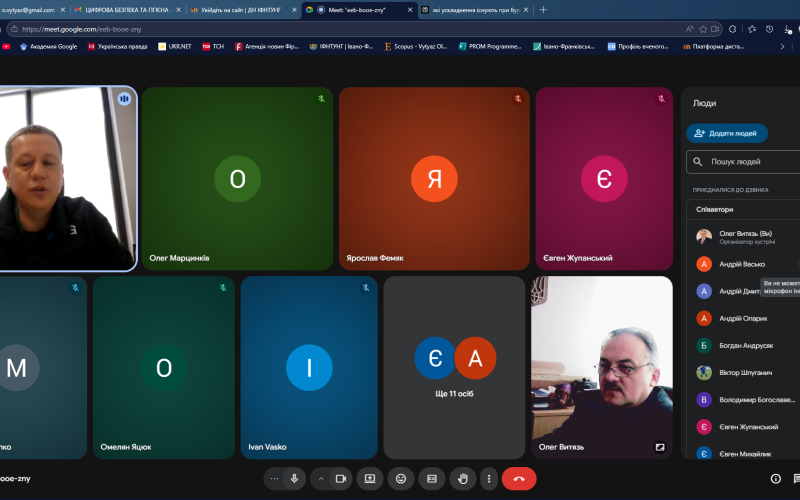
Task: Open the Профіль вченого bookmark
Action: point(638,46)
